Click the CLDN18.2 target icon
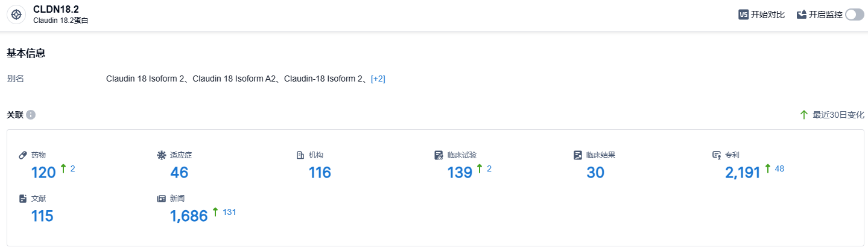The height and width of the screenshot is (250, 868). [x=16, y=15]
